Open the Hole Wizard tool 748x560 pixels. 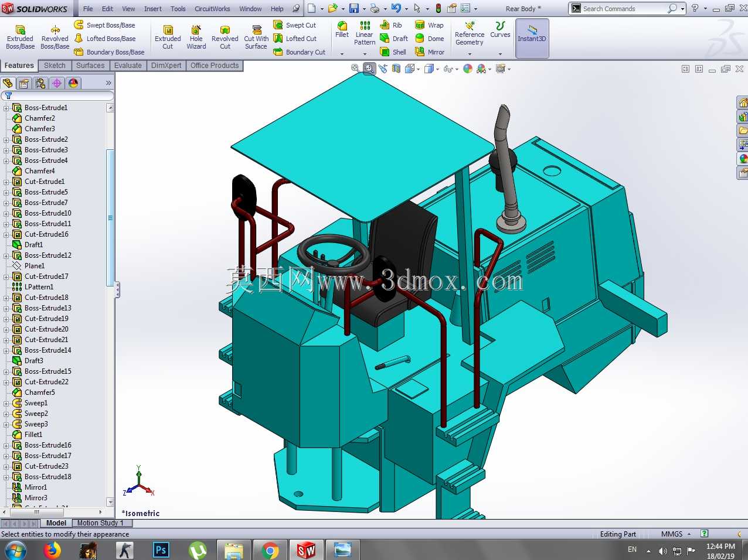point(196,37)
